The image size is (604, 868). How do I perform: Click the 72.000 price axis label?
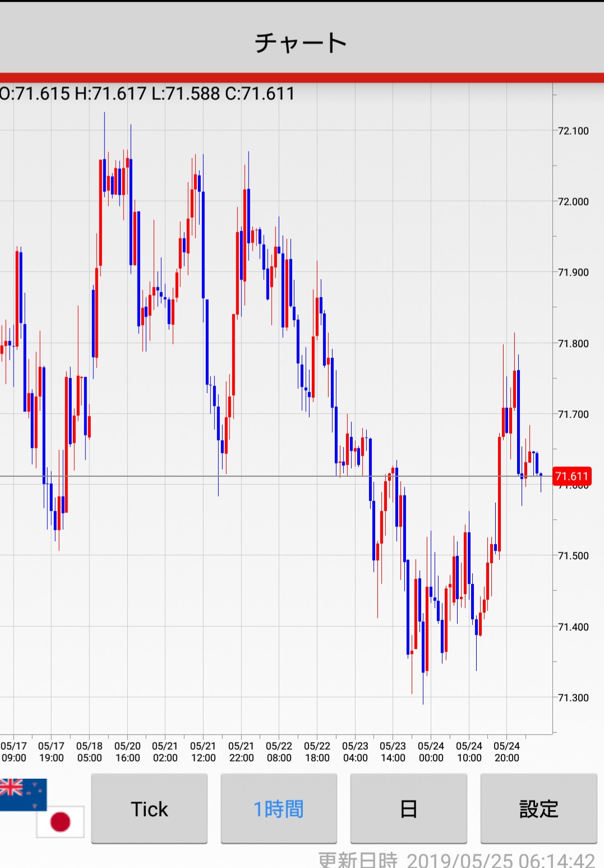coord(573,201)
